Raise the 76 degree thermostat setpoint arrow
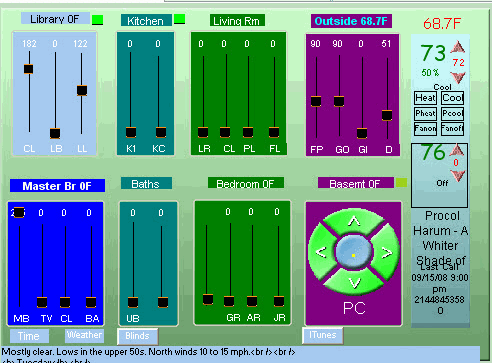 coord(457,150)
